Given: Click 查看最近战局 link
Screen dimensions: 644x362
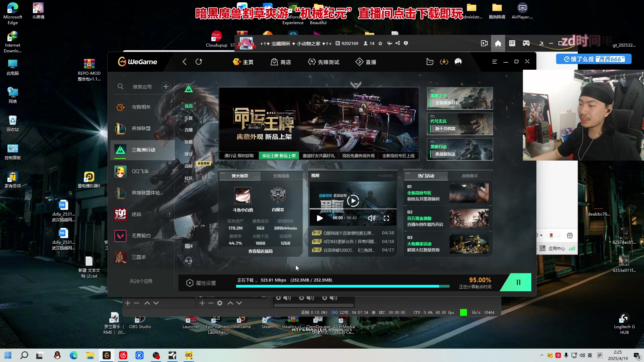Looking at the screenshot, I should click(260, 251).
